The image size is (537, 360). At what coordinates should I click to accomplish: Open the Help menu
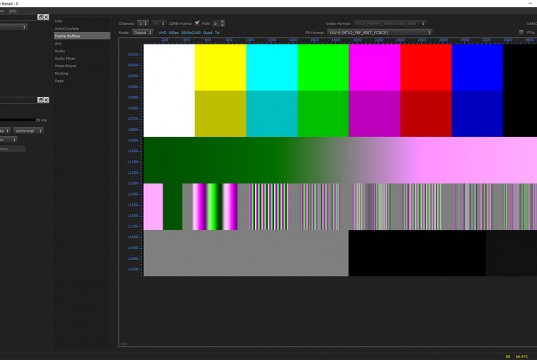13,11
